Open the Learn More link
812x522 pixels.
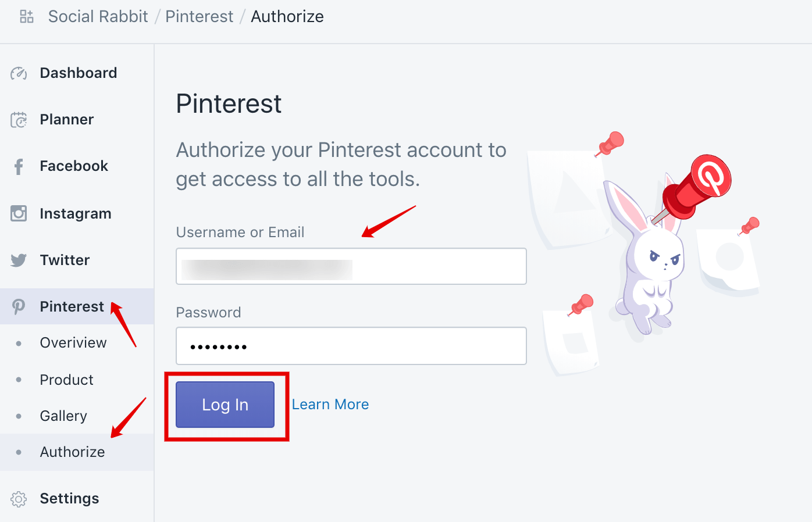tap(330, 404)
